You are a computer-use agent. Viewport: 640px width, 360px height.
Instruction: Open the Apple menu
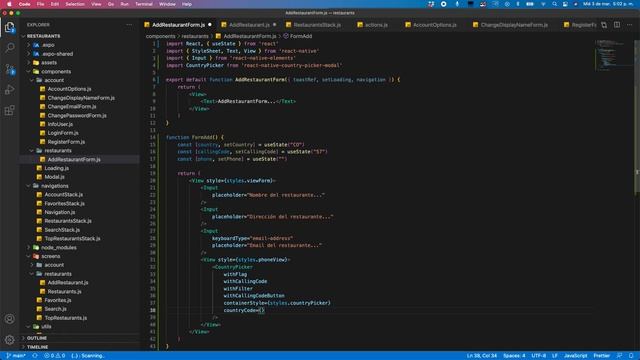tap(9, 4)
